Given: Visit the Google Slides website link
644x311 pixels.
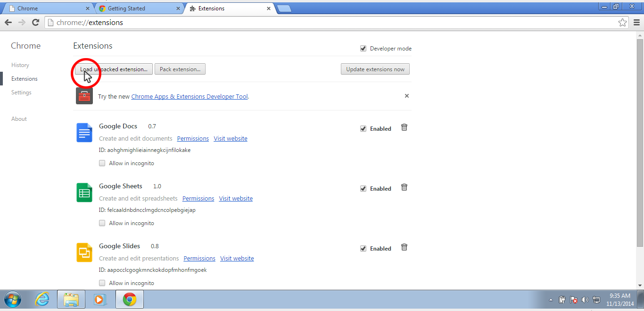Looking at the screenshot, I should click(237, 259).
